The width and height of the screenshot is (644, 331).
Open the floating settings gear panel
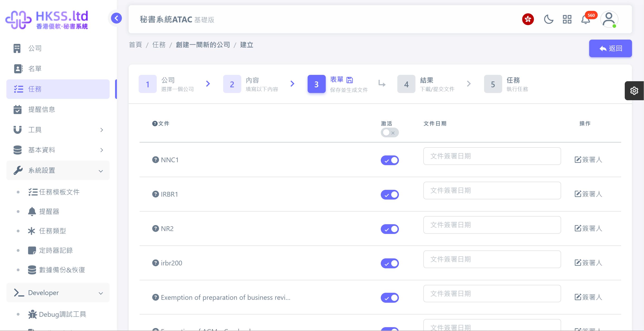[x=634, y=91]
